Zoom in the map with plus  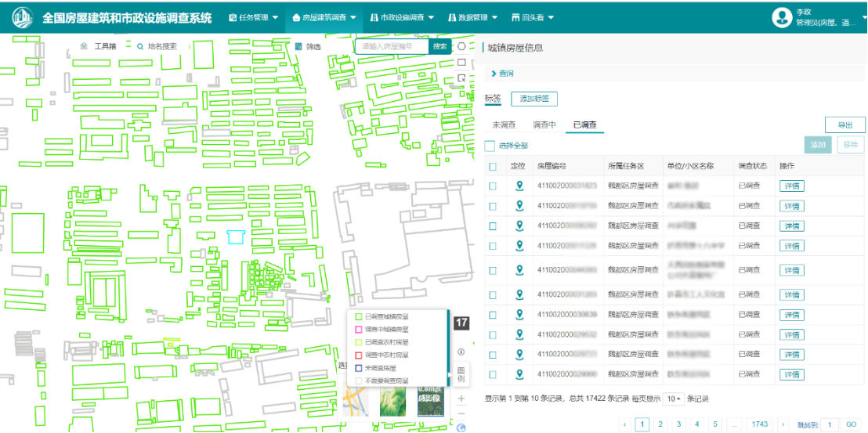(x=461, y=399)
